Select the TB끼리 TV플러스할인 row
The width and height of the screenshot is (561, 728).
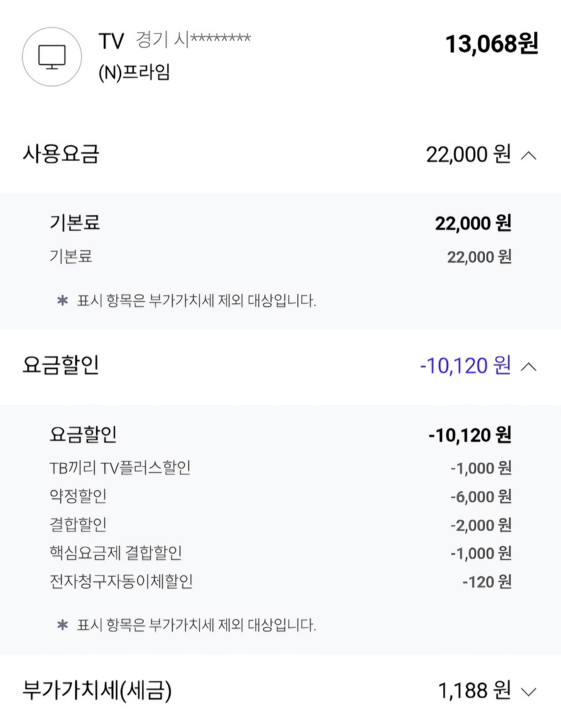pos(280,468)
